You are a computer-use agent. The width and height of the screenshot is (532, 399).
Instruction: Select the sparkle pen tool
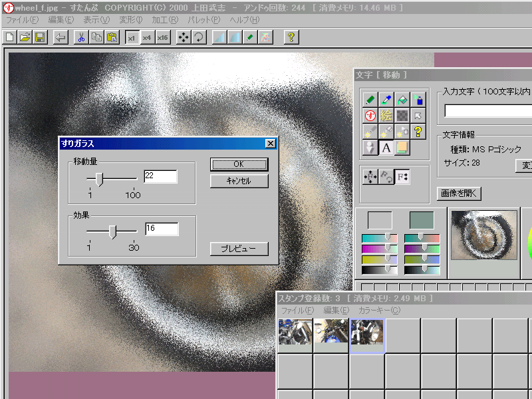pyautogui.click(x=370, y=132)
